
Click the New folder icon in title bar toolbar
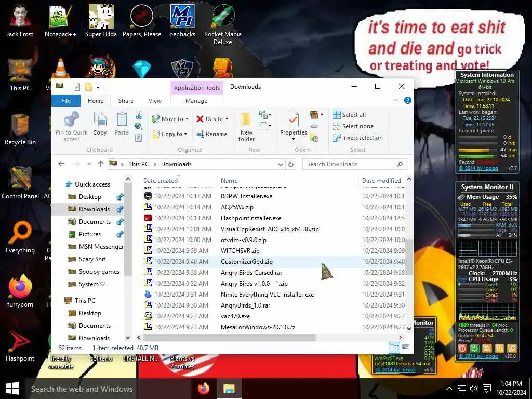click(x=88, y=87)
